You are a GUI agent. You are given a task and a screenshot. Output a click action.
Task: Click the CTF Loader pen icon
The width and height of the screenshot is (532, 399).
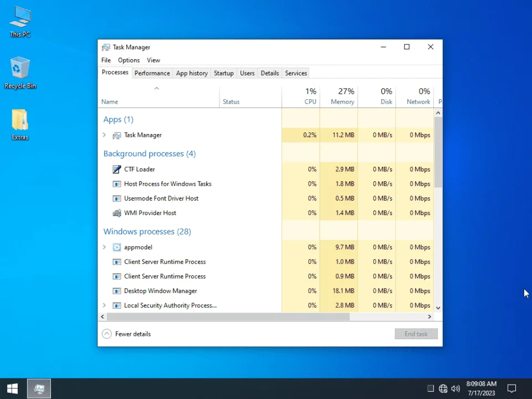tap(117, 170)
